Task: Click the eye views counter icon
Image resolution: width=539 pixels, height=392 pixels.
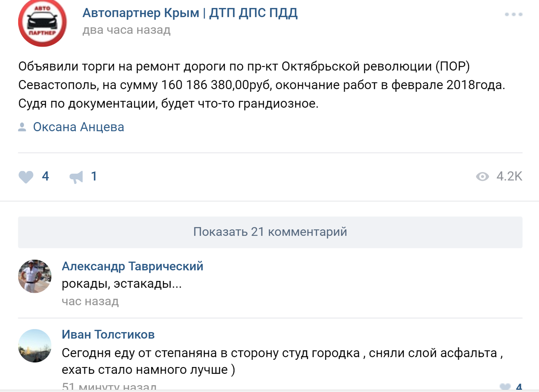Action: [482, 177]
